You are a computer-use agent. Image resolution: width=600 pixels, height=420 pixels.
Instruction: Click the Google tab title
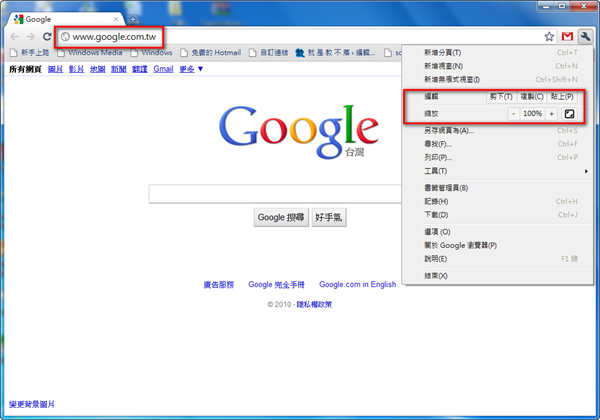38,19
